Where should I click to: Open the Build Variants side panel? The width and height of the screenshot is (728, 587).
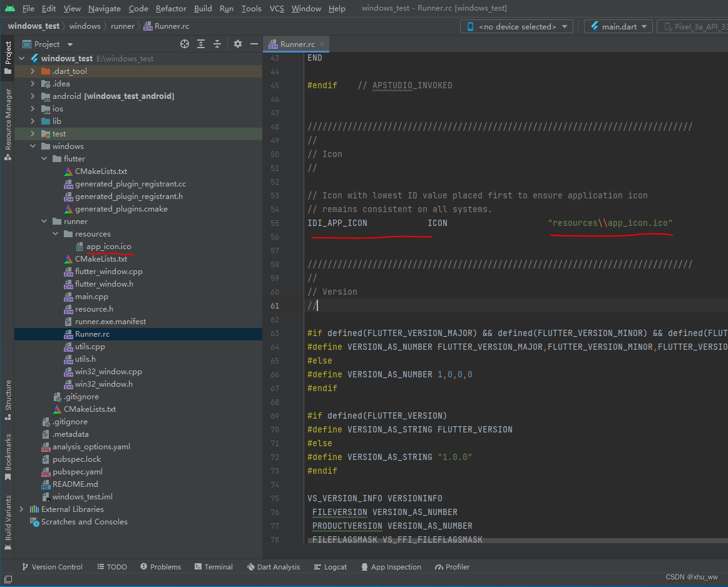click(x=8, y=518)
